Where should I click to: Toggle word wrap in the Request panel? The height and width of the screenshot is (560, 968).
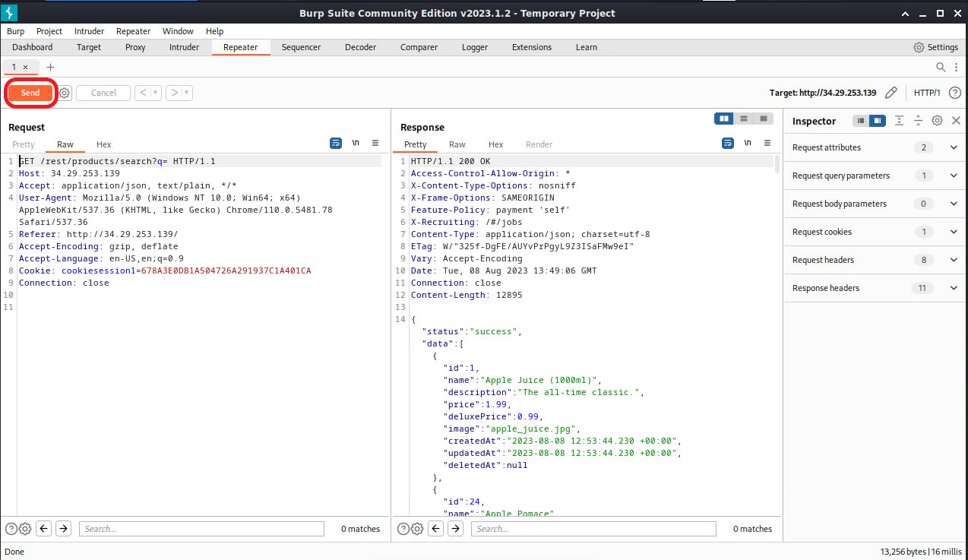pos(336,143)
